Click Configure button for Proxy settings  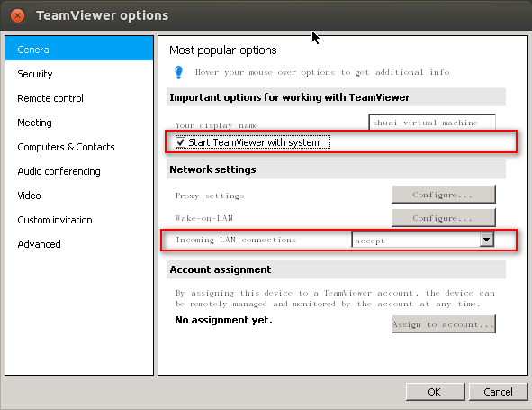pyautogui.click(x=444, y=195)
